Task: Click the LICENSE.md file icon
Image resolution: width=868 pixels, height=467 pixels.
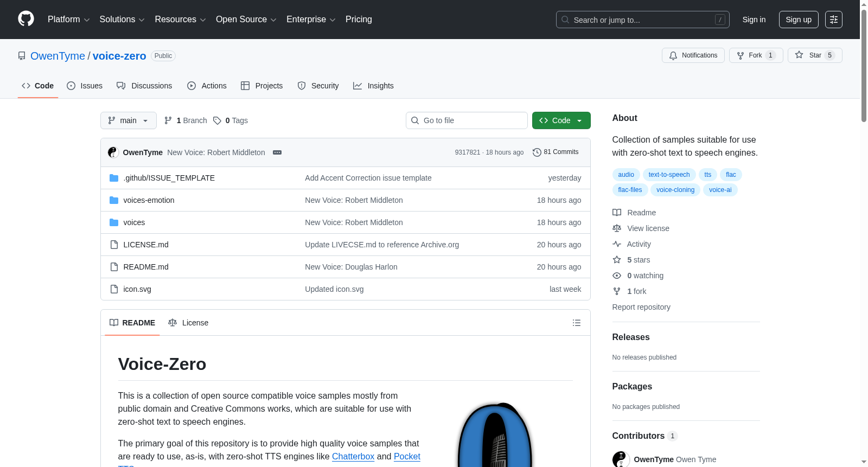Action: click(x=114, y=245)
